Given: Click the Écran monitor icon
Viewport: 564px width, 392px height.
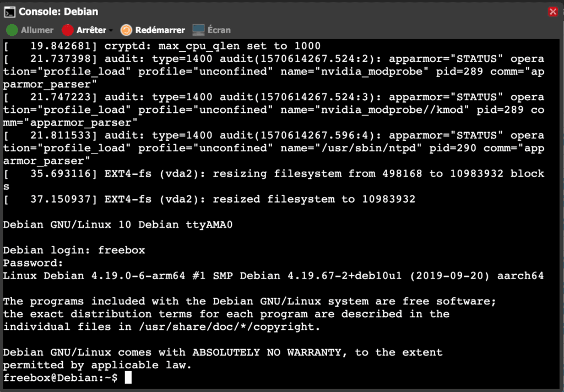Looking at the screenshot, I should [198, 30].
